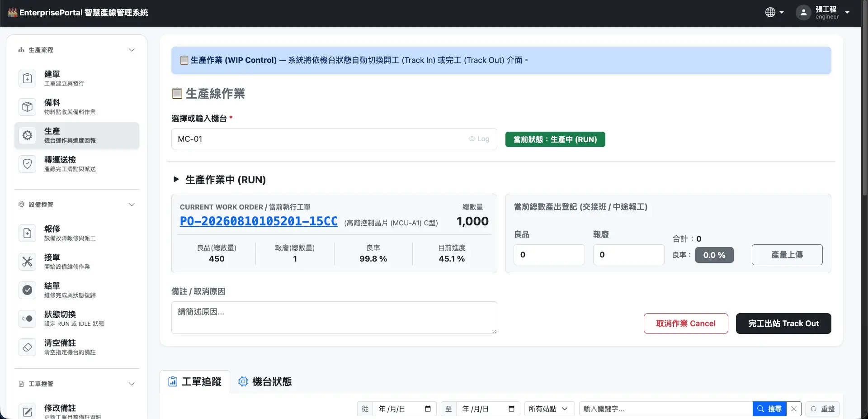Click the 報廢(總數量) 1 value
868x419 pixels.
coord(295,259)
